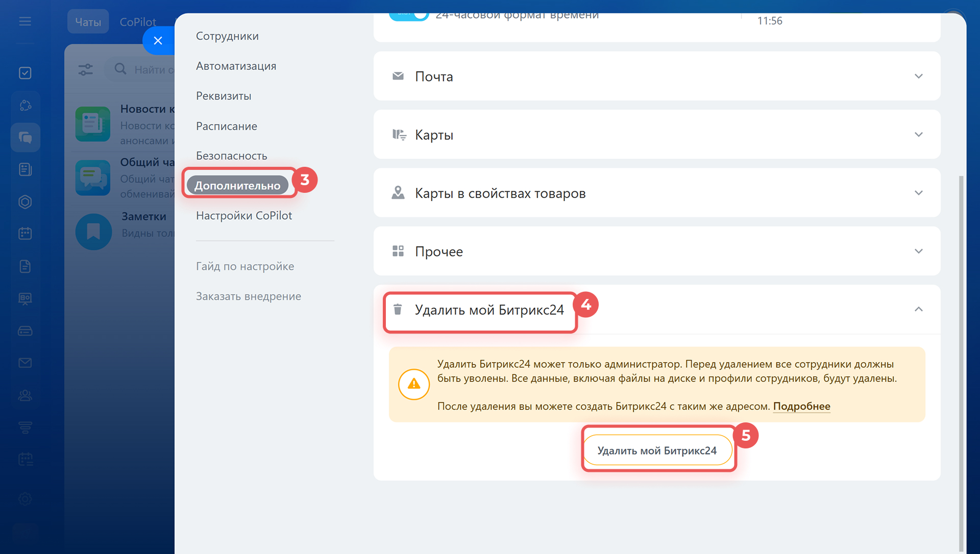The height and width of the screenshot is (554, 980).
Task: Click the bottom calendar-schedule icon in sidebar
Action: [25, 460]
